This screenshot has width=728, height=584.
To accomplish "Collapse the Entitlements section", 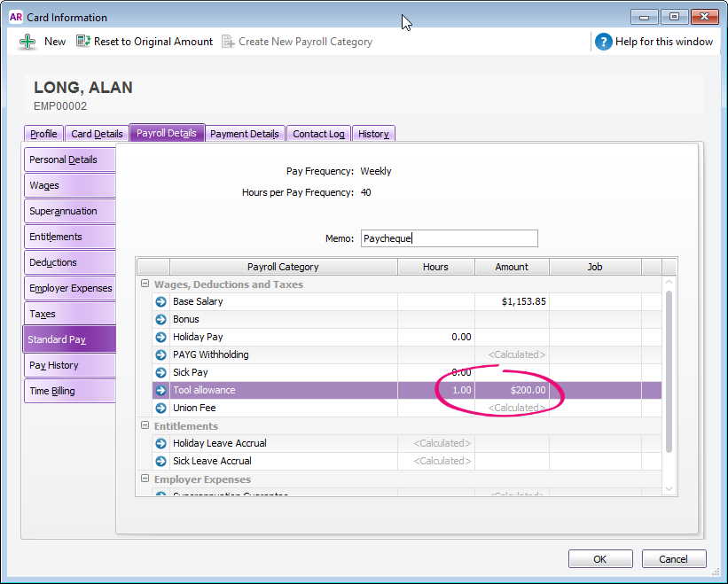I will [144, 425].
